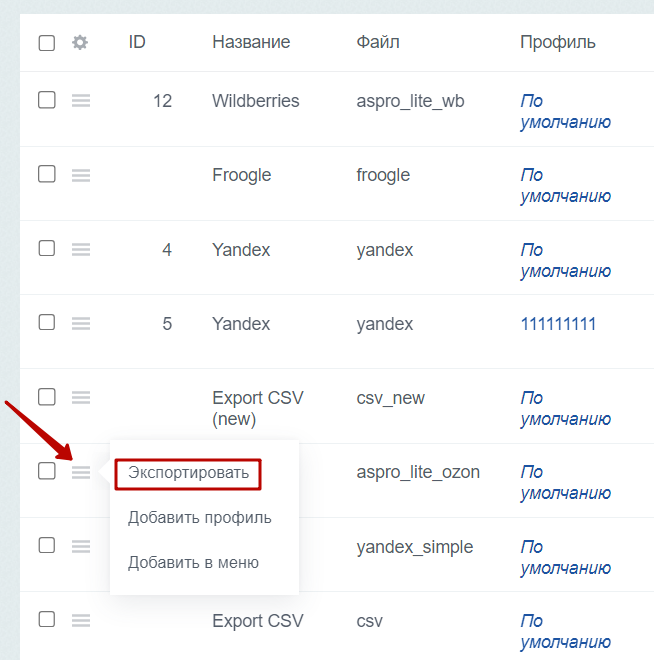654x660 pixels.
Task: Click Export CSV name in last row
Action: (258, 621)
